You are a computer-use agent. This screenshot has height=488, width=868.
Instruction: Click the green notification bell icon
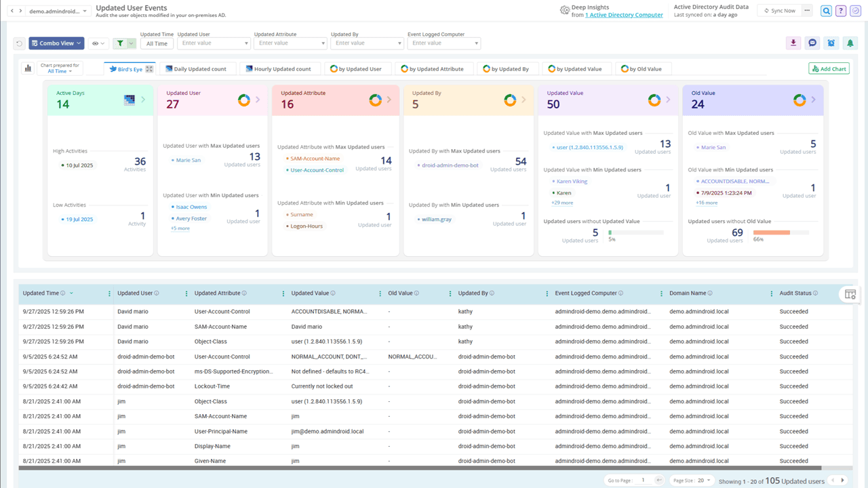[850, 43]
